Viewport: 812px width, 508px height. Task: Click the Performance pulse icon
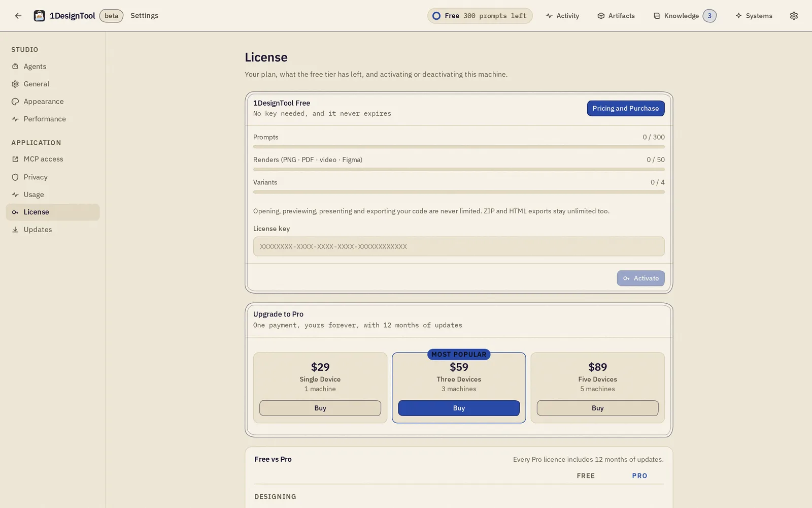(15, 119)
